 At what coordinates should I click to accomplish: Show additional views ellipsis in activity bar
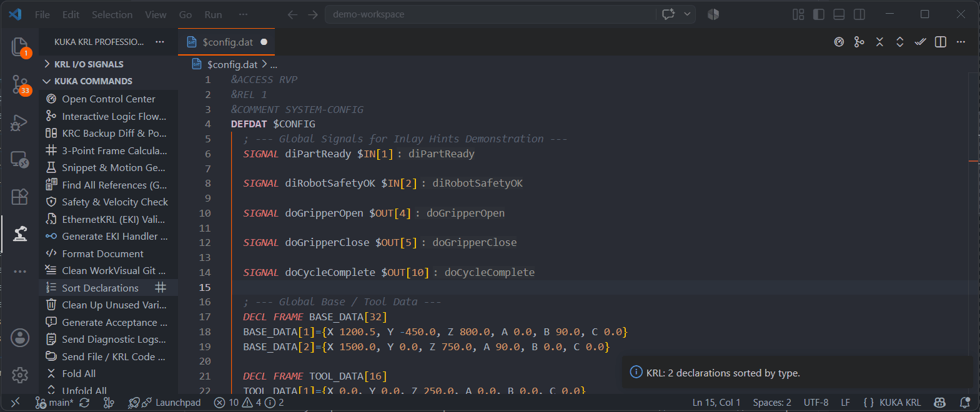20,272
